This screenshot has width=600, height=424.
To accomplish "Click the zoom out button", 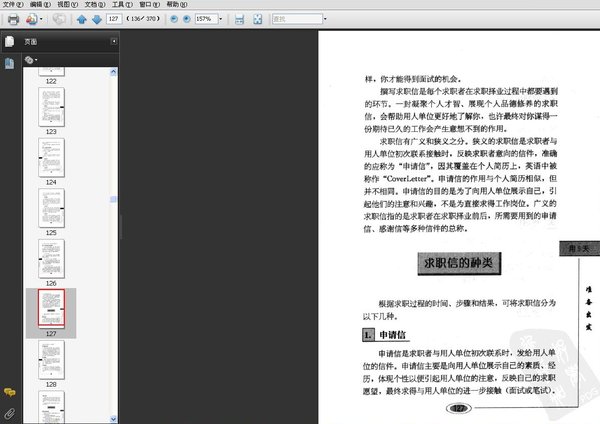I will coord(174,19).
